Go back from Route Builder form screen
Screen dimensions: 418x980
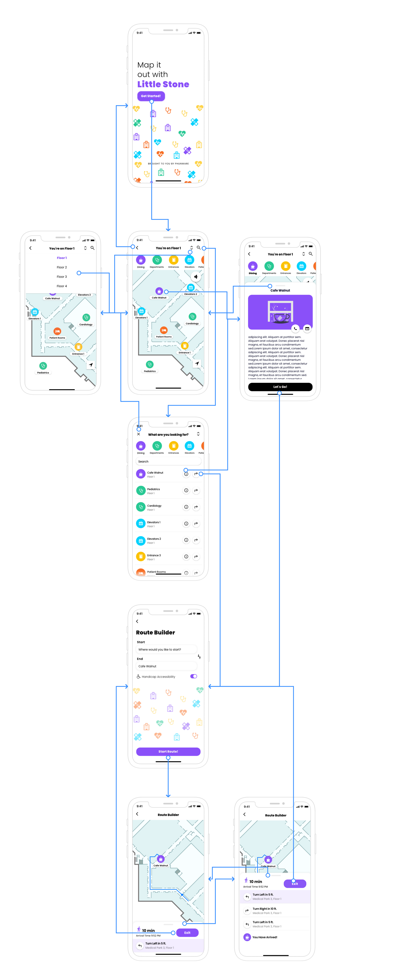tap(137, 621)
